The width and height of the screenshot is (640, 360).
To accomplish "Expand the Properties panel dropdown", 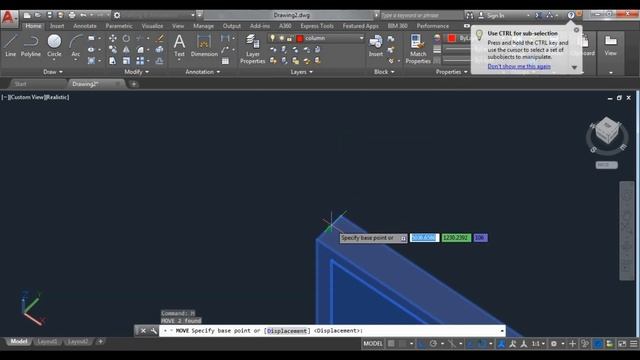I will [x=451, y=72].
